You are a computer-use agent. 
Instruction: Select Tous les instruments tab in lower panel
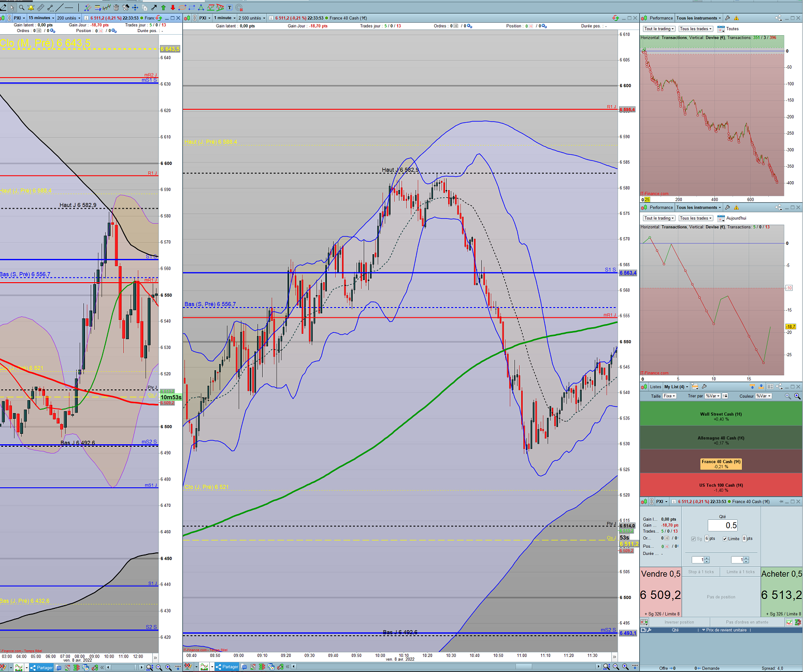coord(699,208)
